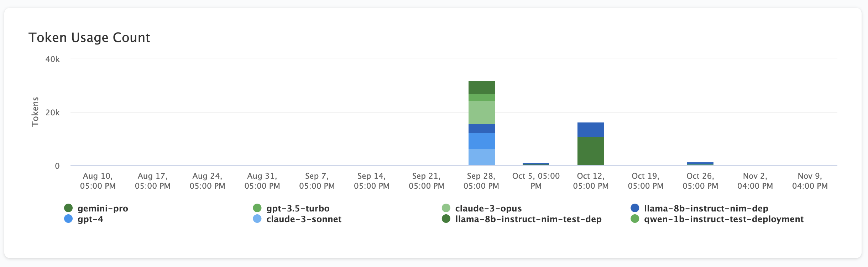This screenshot has height=267, width=868.
Task: Click the blue top segment of Oct 12 bar
Action: [590, 130]
